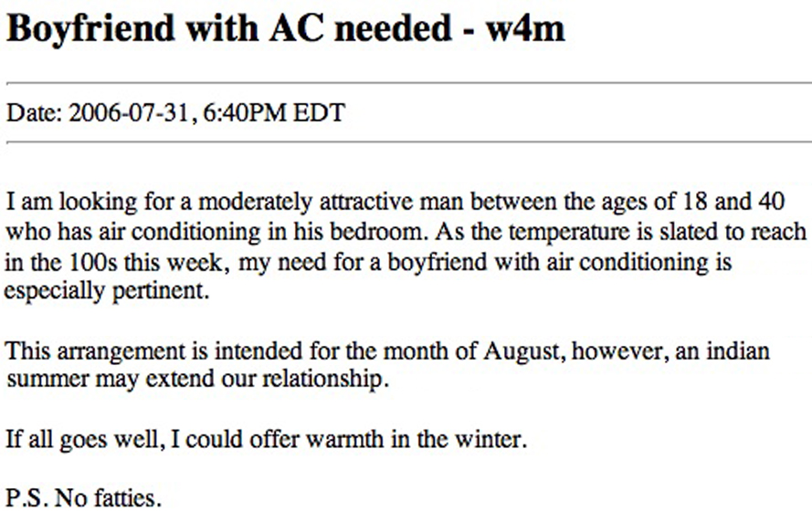Screen dimensions: 812x522
Task: Click the horizontal rule below the title
Action: pyautogui.click(x=409, y=83)
